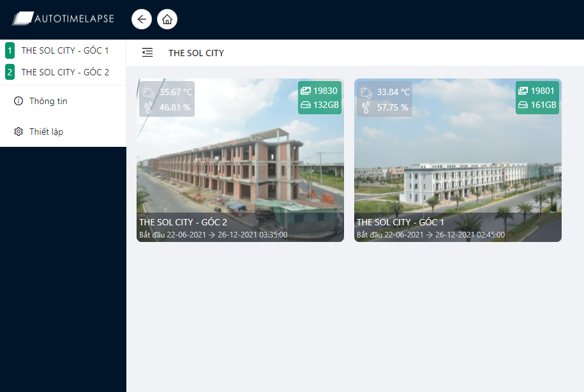Click the gear icon beside Thiết lập
Viewport: 584px width, 392px height.
(x=19, y=132)
